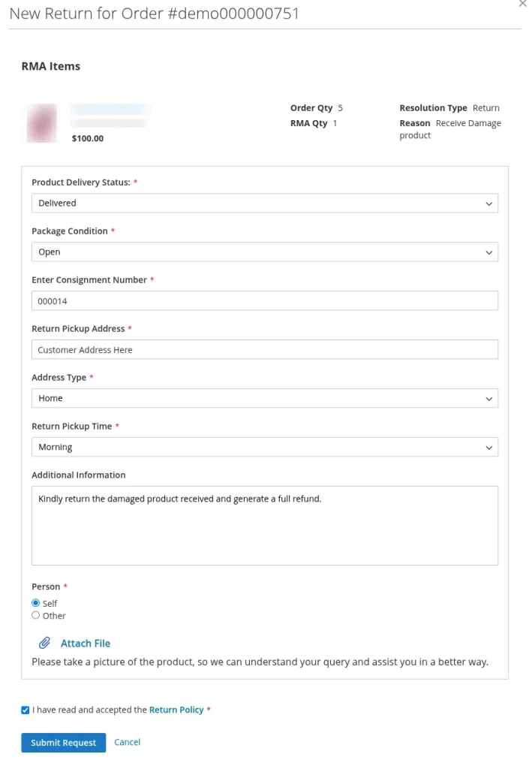
Task: Uncheck the Return Policy acceptance checkbox
Action: pos(25,710)
